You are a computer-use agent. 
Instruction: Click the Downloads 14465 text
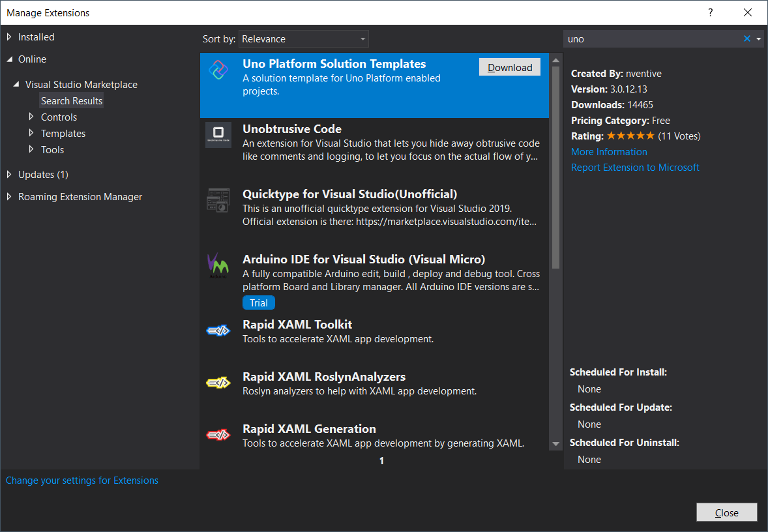pos(612,105)
